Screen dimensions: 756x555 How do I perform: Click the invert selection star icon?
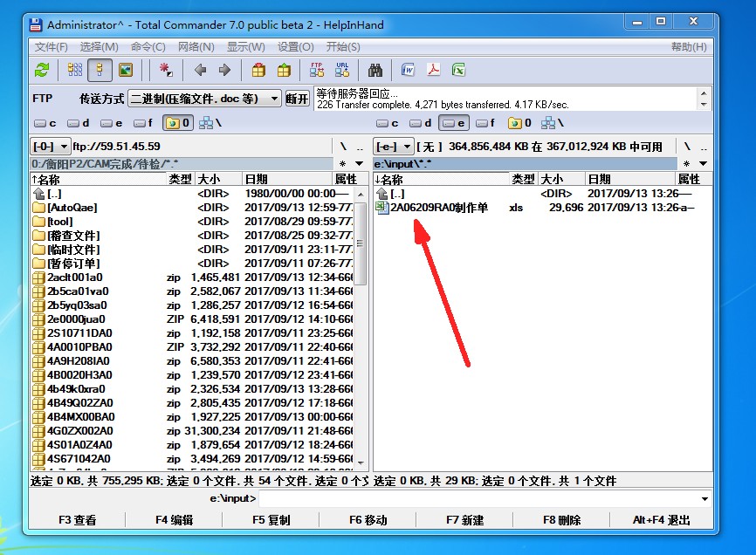coord(166,71)
